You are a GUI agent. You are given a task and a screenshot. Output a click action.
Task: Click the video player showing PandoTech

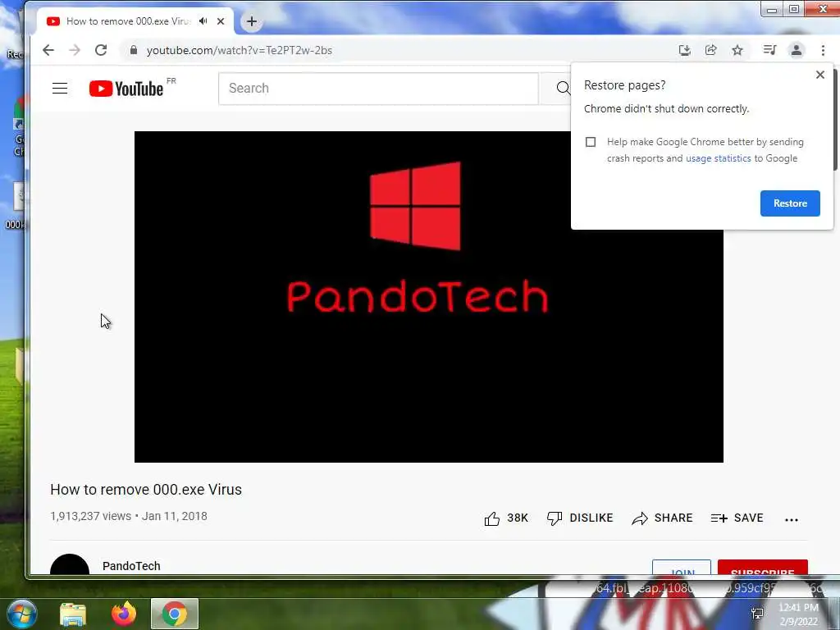click(428, 297)
